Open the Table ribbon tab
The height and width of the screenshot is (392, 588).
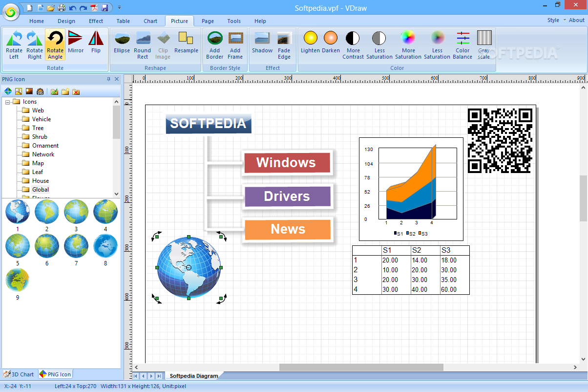[x=124, y=21]
